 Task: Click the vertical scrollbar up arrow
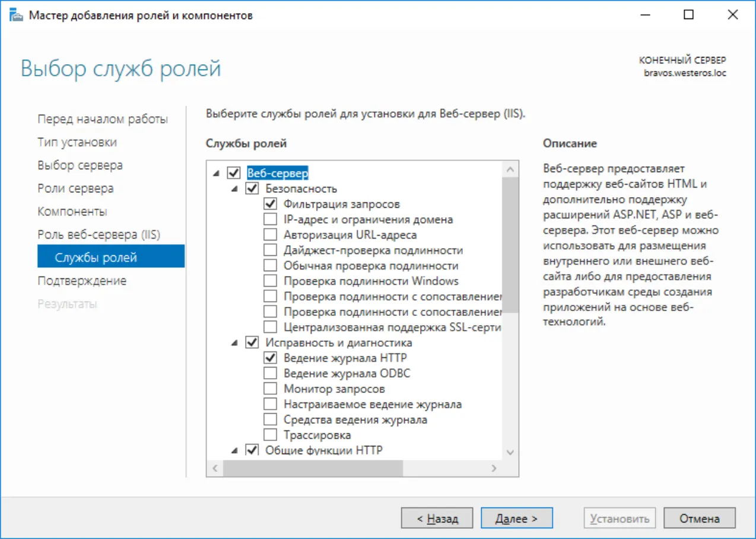(x=510, y=169)
